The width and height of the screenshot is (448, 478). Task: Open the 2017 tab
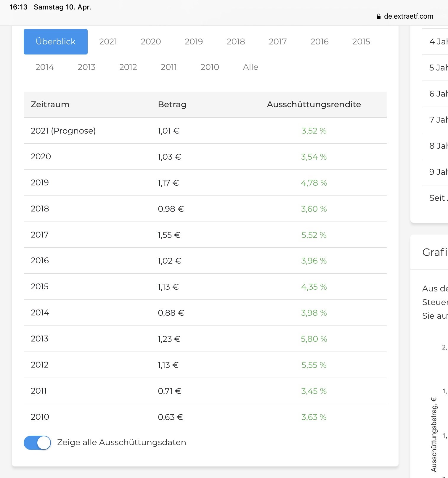pyautogui.click(x=278, y=42)
